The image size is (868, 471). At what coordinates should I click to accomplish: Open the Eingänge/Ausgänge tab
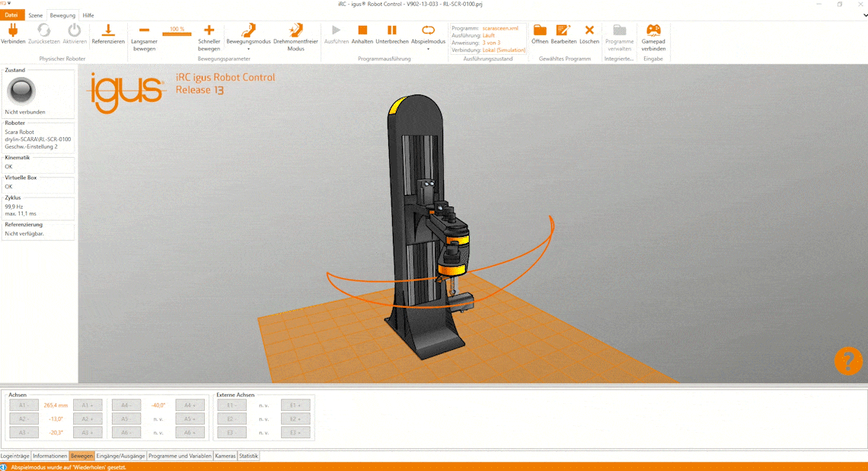tap(120, 456)
